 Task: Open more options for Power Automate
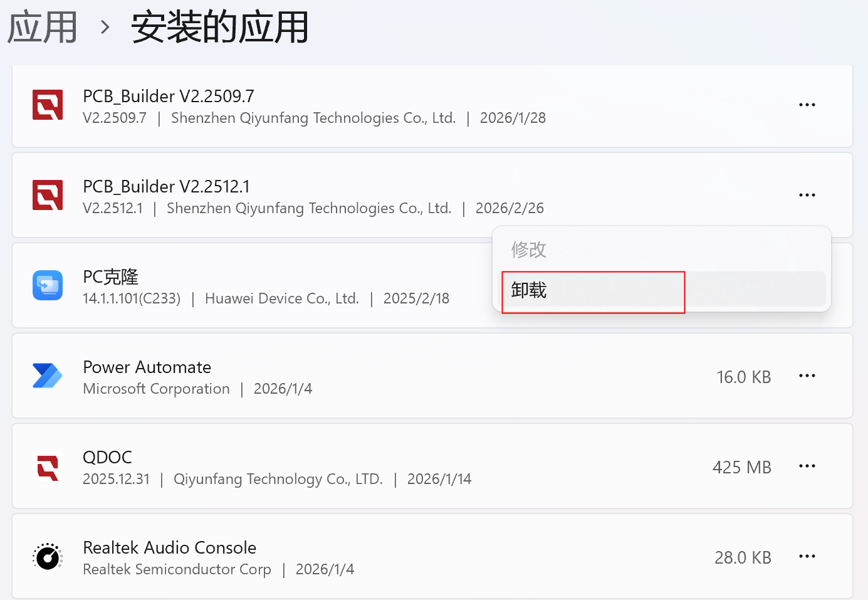[807, 376]
